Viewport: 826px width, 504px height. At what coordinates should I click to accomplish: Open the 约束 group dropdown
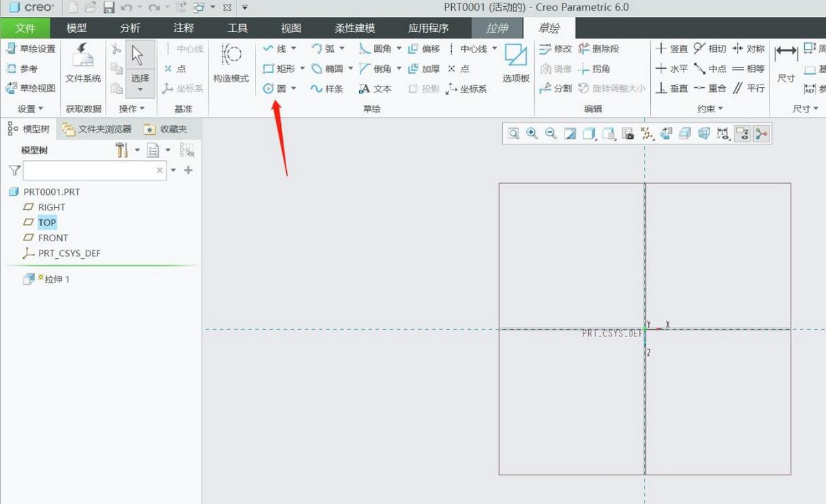pos(710,109)
